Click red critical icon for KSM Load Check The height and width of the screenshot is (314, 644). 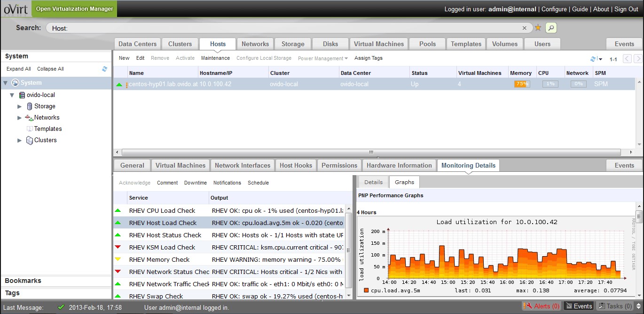(118, 247)
